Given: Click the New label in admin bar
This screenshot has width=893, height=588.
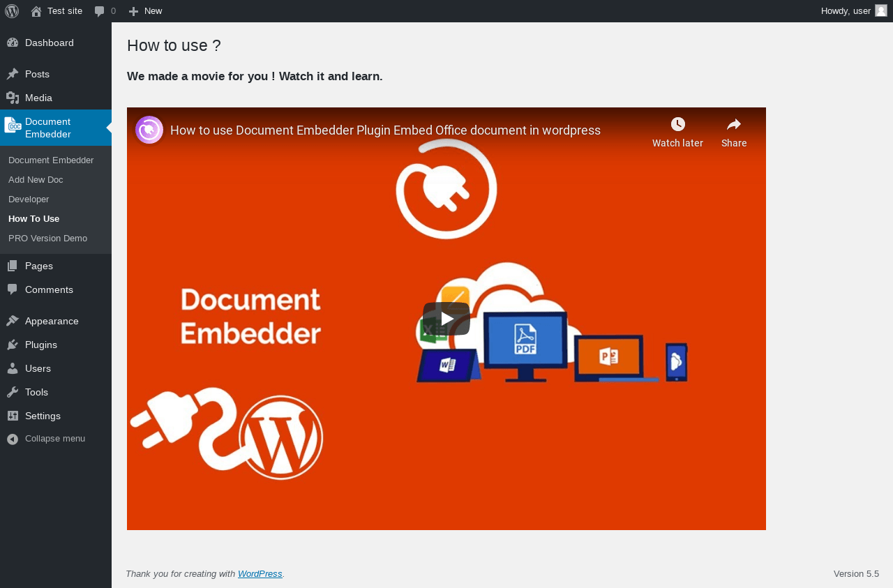Looking at the screenshot, I should click(x=153, y=11).
